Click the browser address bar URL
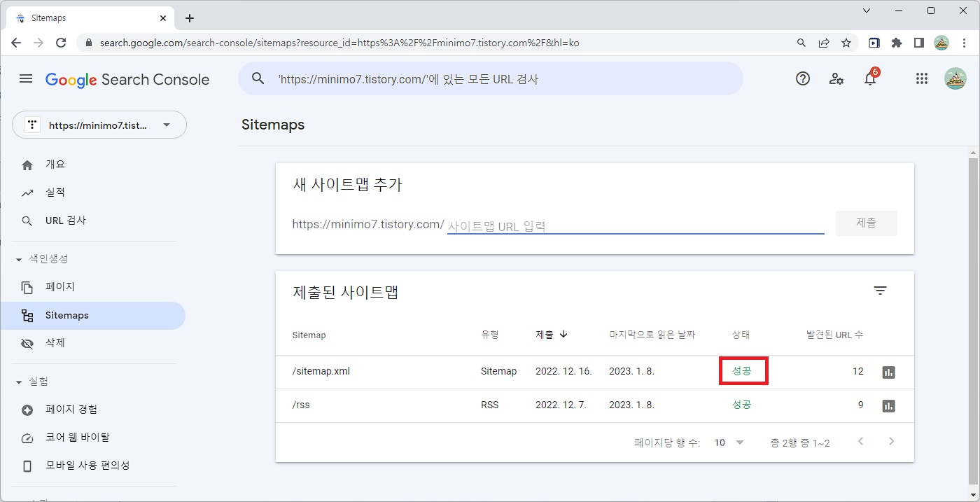The width and height of the screenshot is (980, 502). [x=339, y=43]
